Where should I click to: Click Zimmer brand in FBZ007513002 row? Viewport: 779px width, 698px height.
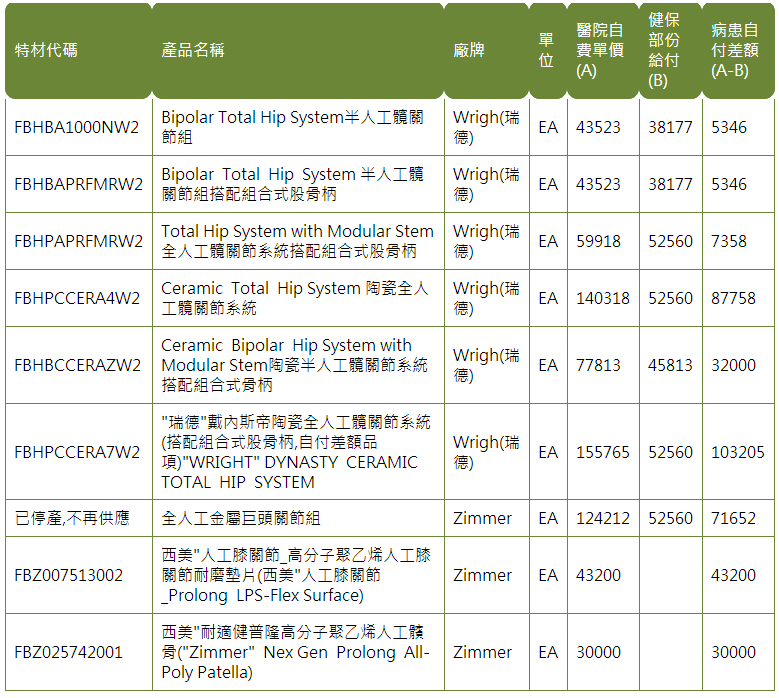(x=482, y=575)
